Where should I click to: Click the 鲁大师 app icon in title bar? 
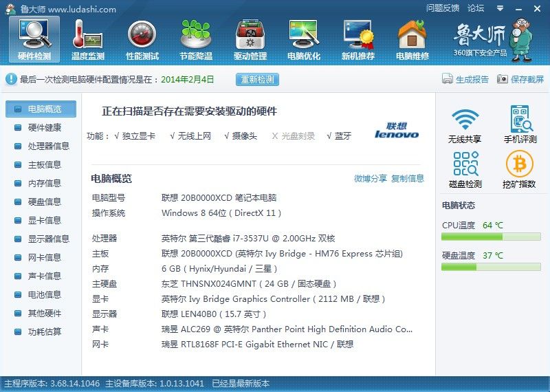pyautogui.click(x=10, y=9)
